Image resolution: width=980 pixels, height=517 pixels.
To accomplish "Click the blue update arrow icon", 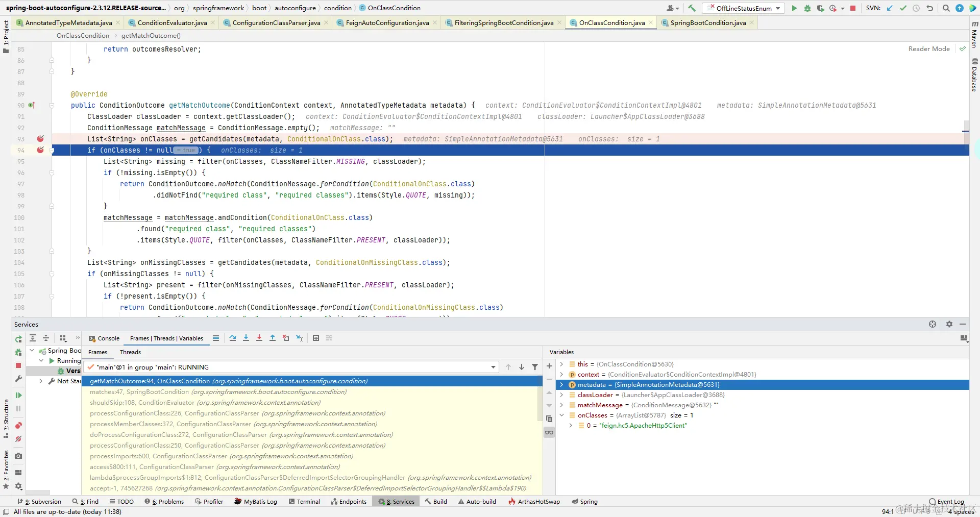I will click(x=960, y=8).
